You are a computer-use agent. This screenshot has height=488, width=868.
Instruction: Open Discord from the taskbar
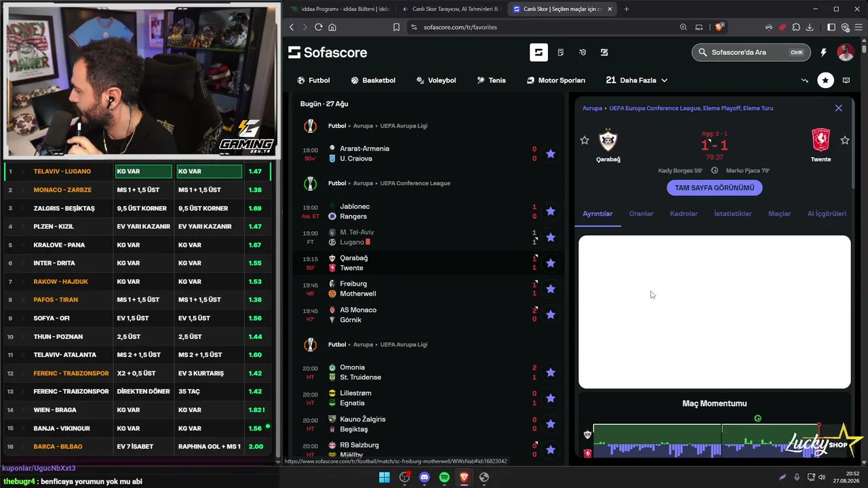pos(425,477)
